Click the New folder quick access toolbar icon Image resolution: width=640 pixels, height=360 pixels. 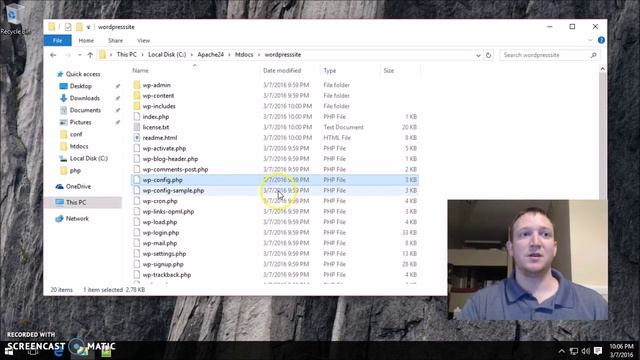pyautogui.click(x=79, y=27)
